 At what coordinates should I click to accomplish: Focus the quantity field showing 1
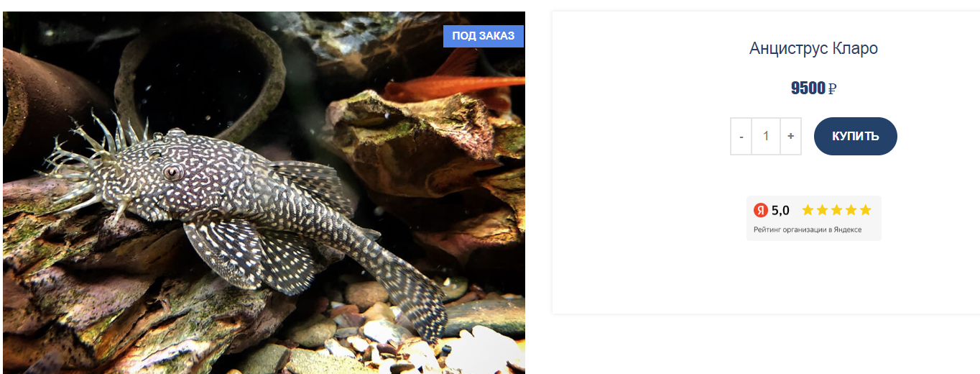[x=766, y=136]
